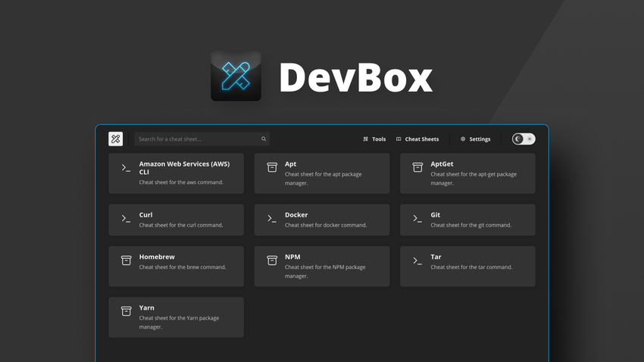Click 'Cheat sheet for the NPM package manager.' text
The width and height of the screenshot is (644, 362).
click(325, 271)
